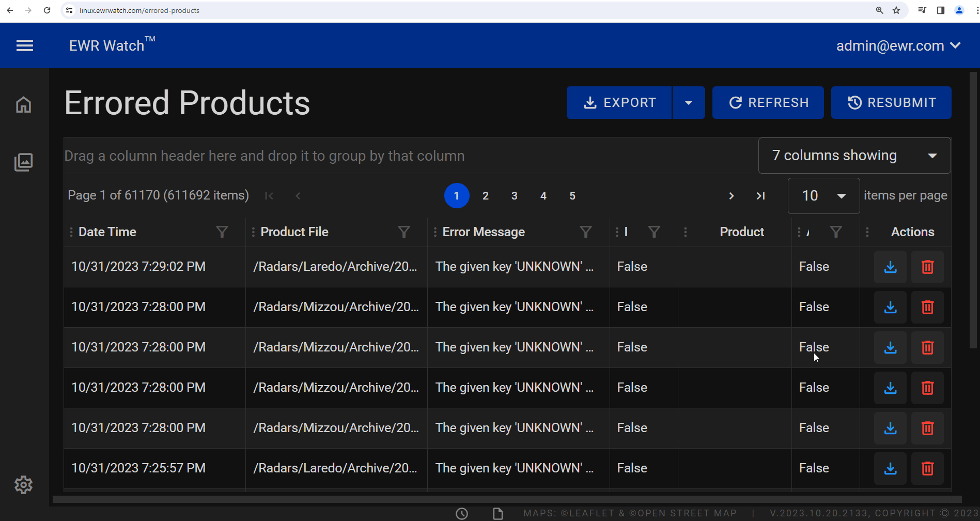Download the 7:29:02 PM Laredo product
This screenshot has width=980, height=521.
(890, 267)
